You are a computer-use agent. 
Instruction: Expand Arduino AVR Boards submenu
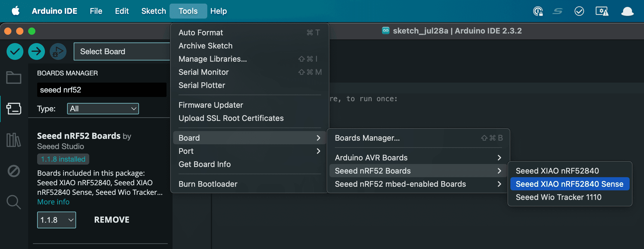pos(418,158)
